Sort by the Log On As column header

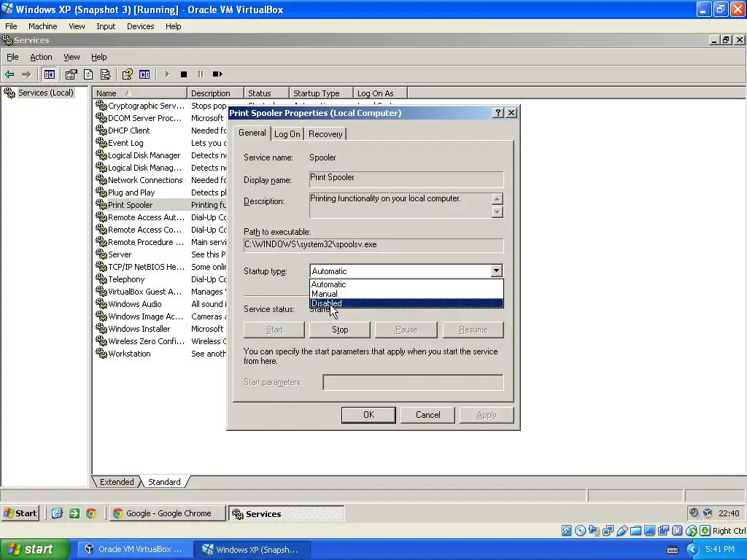click(380, 93)
